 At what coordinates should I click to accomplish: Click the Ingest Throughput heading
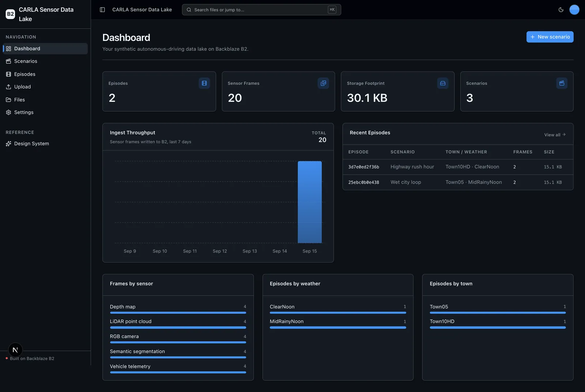pos(133,133)
